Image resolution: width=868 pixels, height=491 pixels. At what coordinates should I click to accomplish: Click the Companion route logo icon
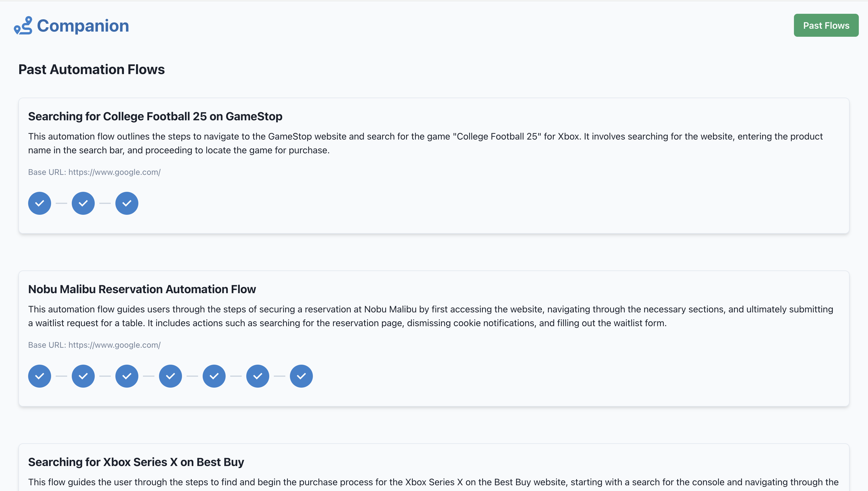click(x=23, y=26)
